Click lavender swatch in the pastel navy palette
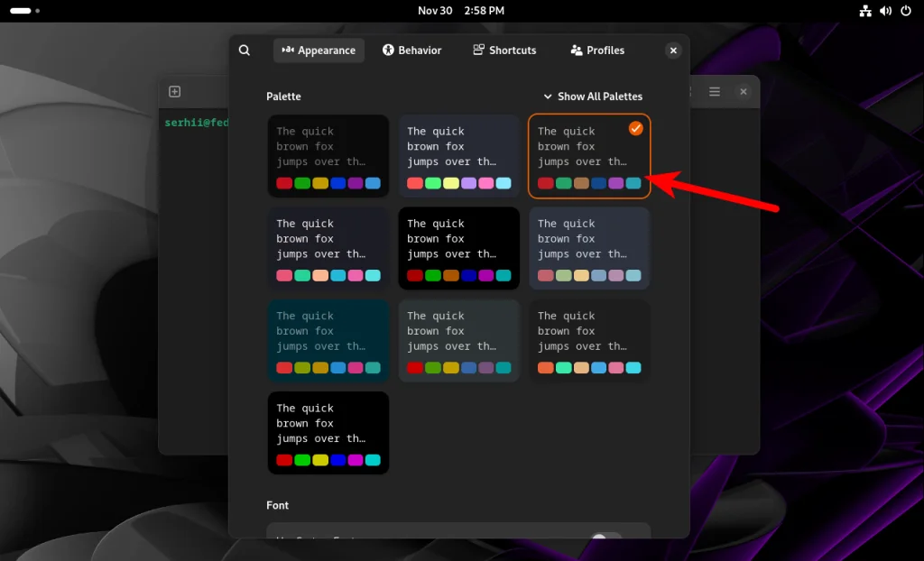Viewport: 924px width, 561px height. click(468, 183)
